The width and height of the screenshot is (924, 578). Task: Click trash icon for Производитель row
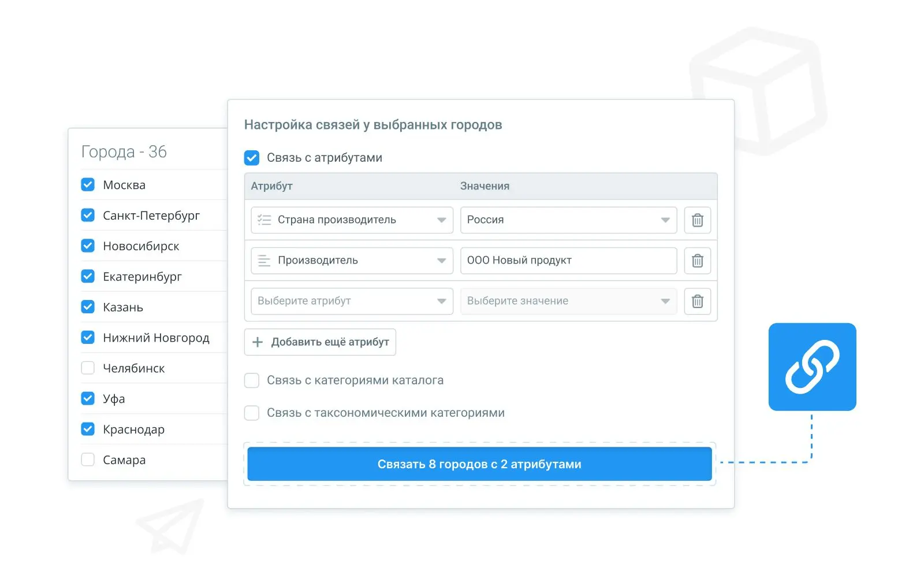pos(697,261)
